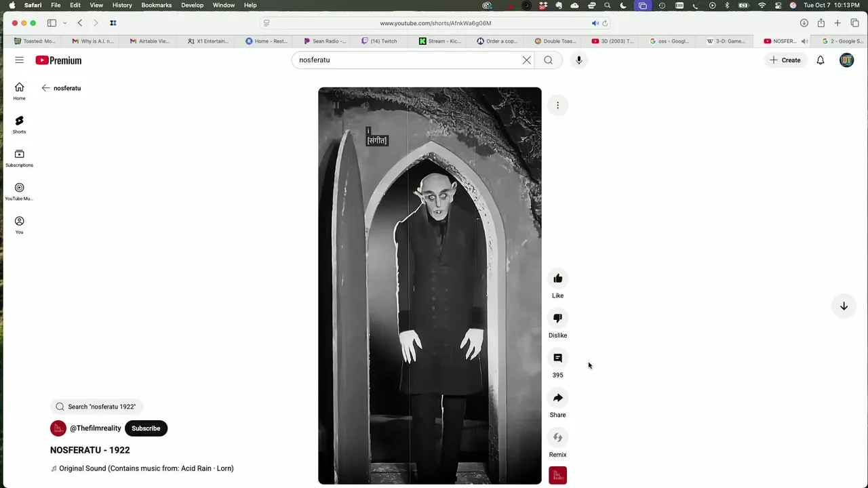
Task: Open Spotlight search in menu bar
Action: click(607, 5)
